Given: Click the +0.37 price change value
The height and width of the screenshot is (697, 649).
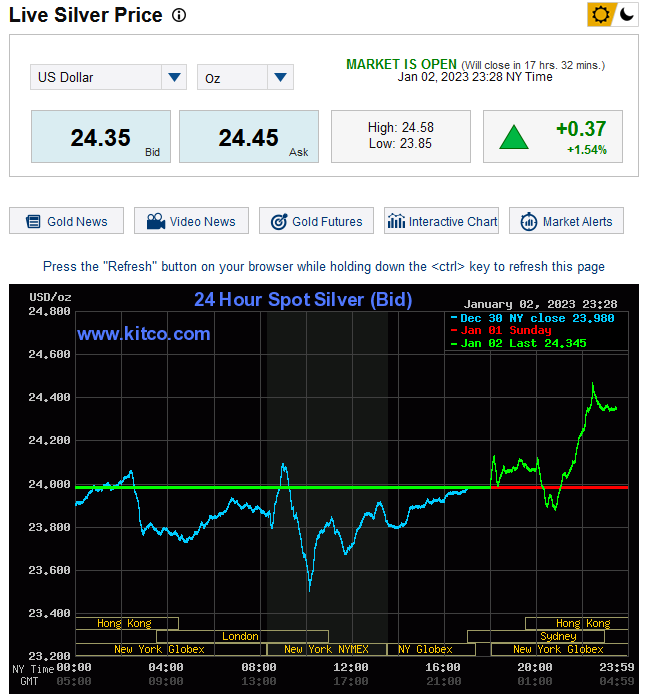Looking at the screenshot, I should (581, 129).
